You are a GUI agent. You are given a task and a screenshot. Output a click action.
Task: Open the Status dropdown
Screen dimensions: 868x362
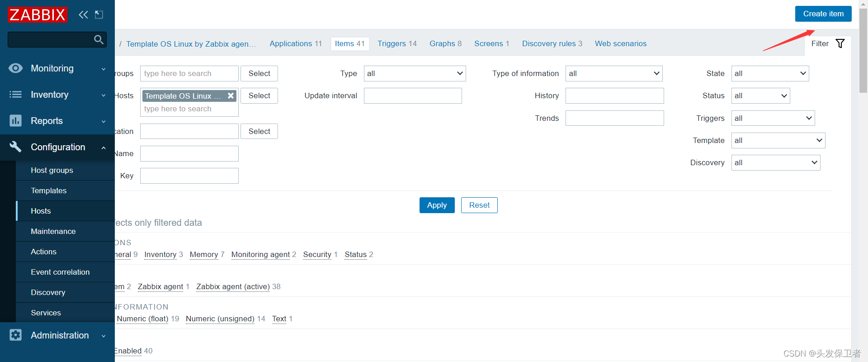(760, 95)
